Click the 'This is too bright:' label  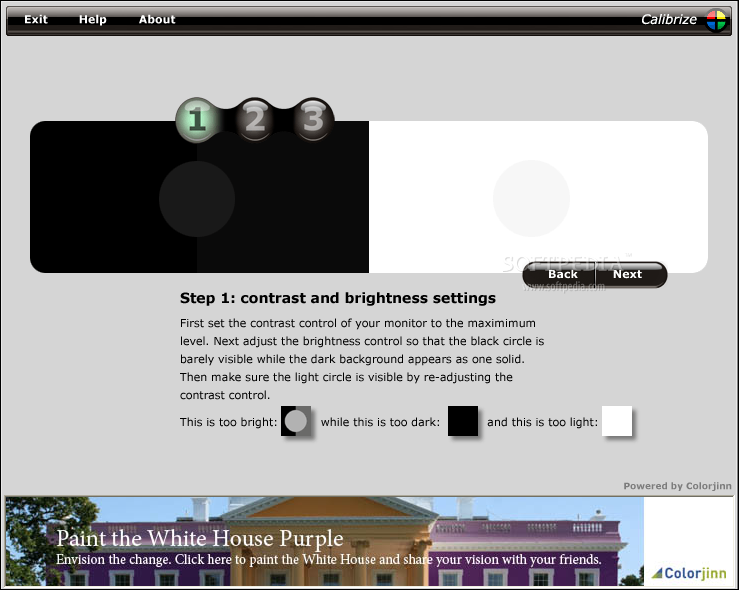pos(228,422)
